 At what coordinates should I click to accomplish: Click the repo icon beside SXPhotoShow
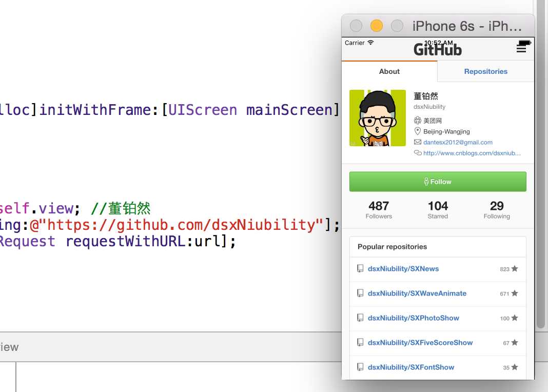pos(360,318)
